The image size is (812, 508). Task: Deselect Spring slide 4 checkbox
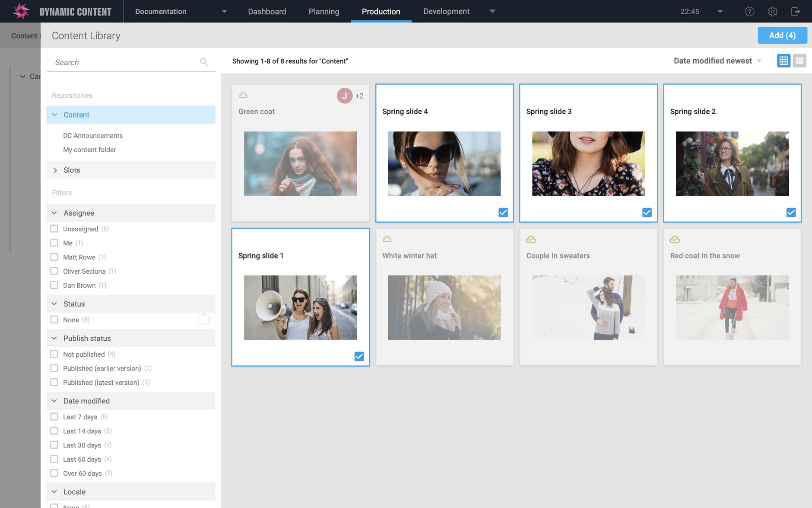point(503,212)
